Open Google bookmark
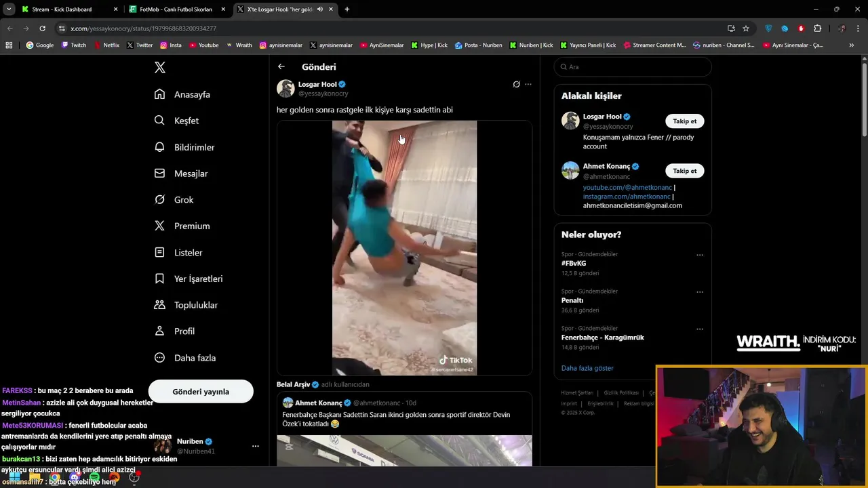The height and width of the screenshot is (488, 868). point(39,45)
